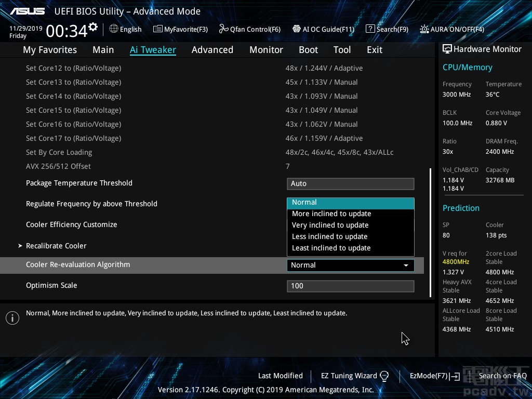This screenshot has width=532, height=399.
Task: Click the settings gear next to the clock
Action: click(x=93, y=26)
